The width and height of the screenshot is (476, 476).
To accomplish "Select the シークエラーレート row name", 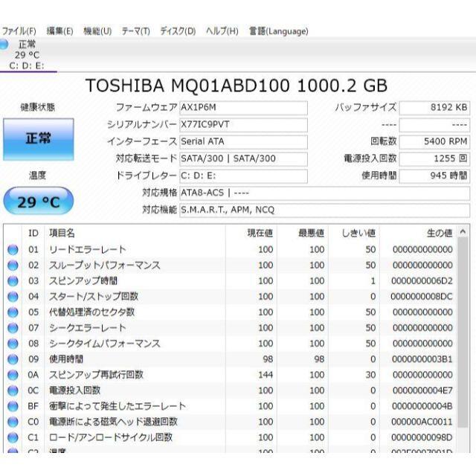I will pos(88,328).
